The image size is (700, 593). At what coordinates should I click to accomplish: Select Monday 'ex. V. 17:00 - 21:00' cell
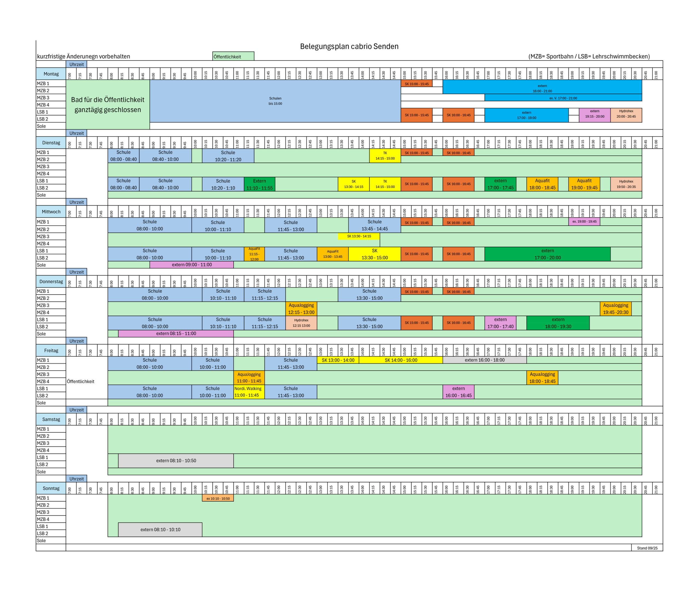563,98
